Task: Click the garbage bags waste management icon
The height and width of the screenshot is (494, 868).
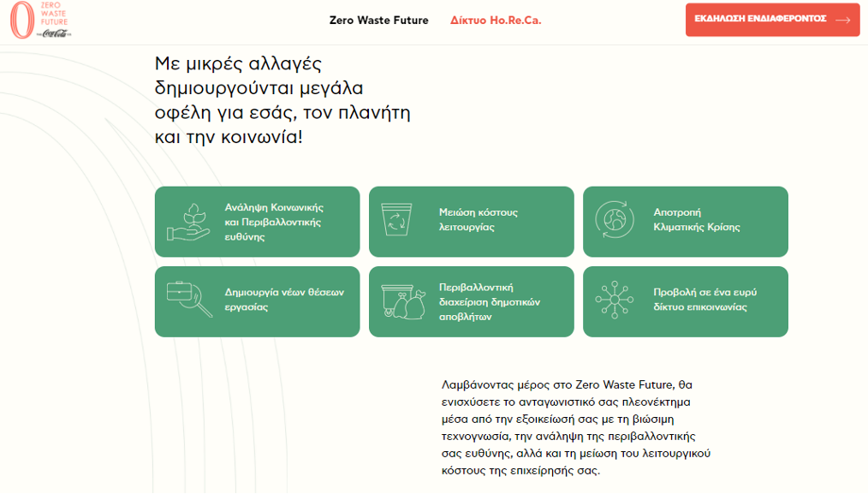Action: coord(403,302)
